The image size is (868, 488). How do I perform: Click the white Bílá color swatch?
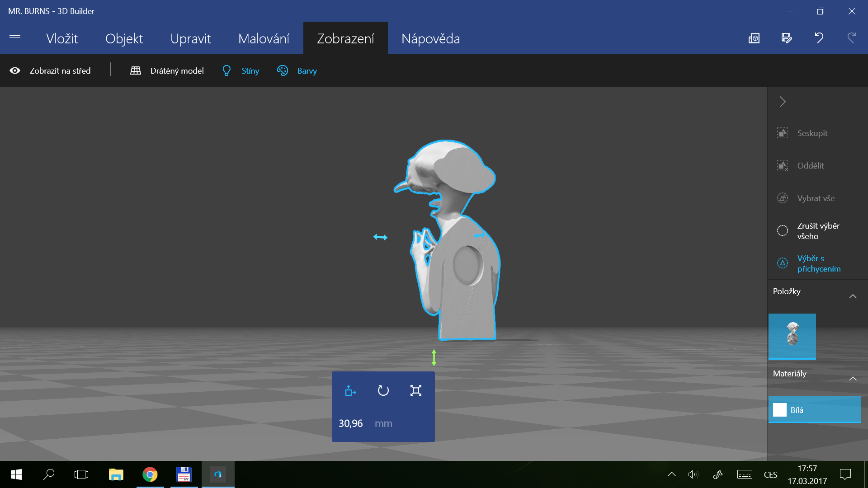[x=780, y=410]
